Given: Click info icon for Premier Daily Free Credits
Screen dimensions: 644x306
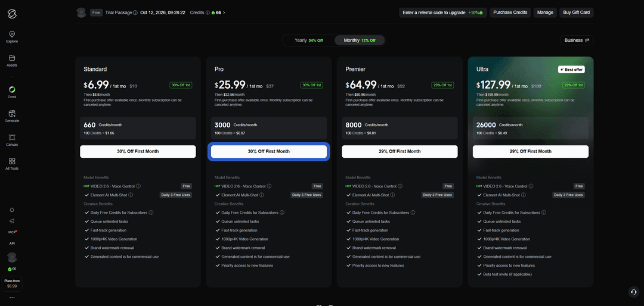Looking at the screenshot, I should pos(413,213).
